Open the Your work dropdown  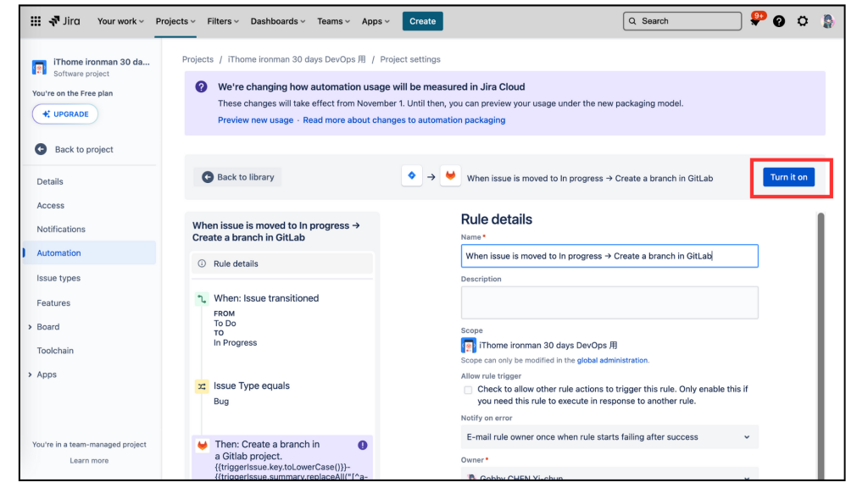[120, 21]
